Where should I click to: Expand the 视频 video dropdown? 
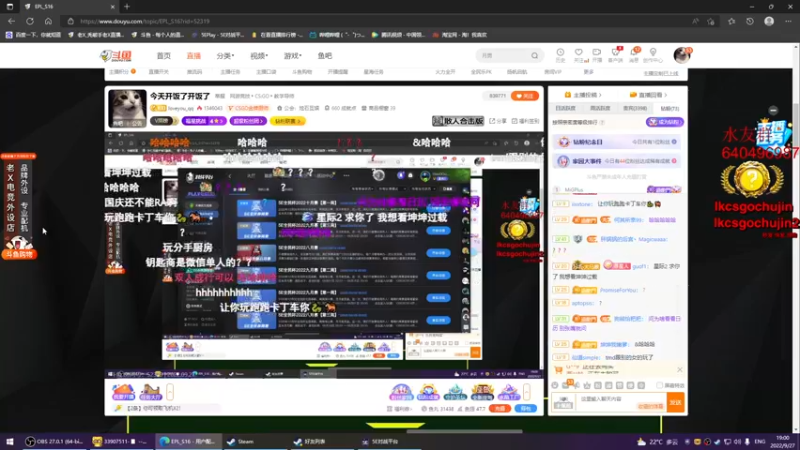click(x=259, y=56)
